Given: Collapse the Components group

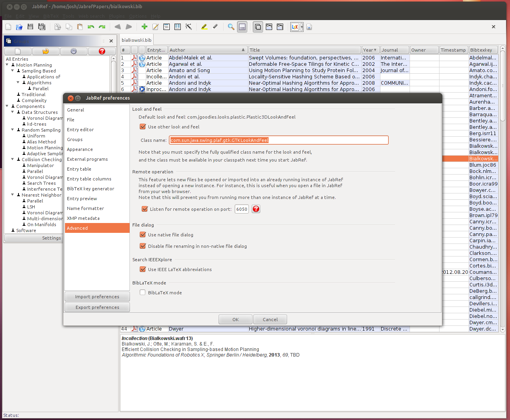Looking at the screenshot, I should (7, 106).
